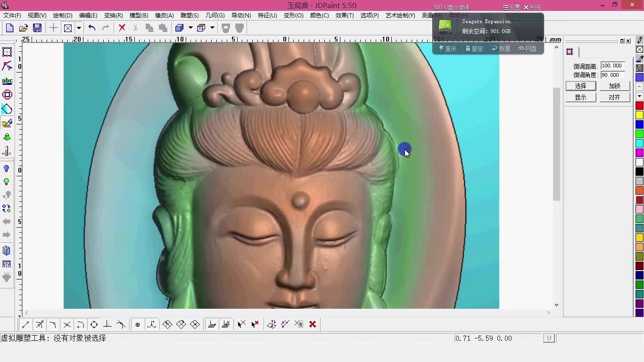This screenshot has height=362, width=644.
Task: Select the right panel tab with node icon
Action: pyautogui.click(x=570, y=52)
